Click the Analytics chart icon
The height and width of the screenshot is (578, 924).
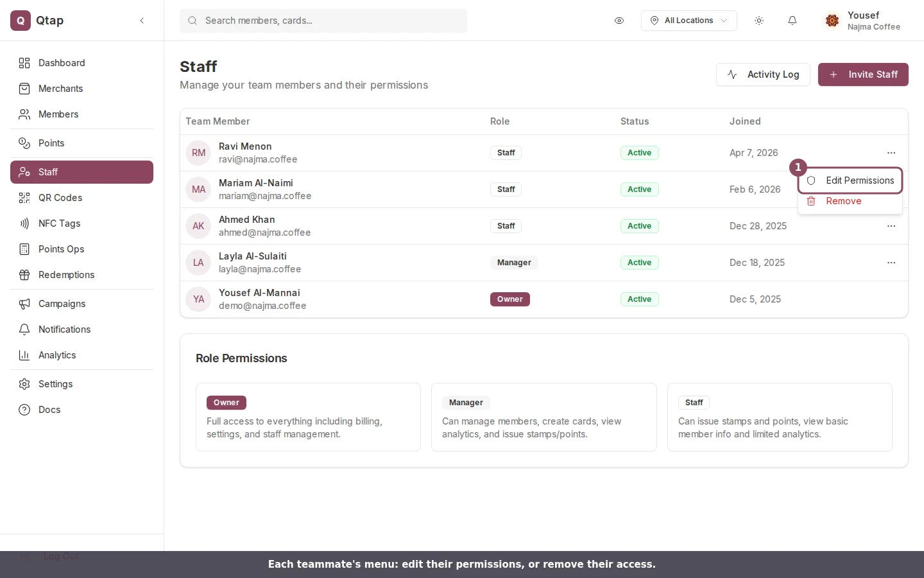pyautogui.click(x=24, y=355)
